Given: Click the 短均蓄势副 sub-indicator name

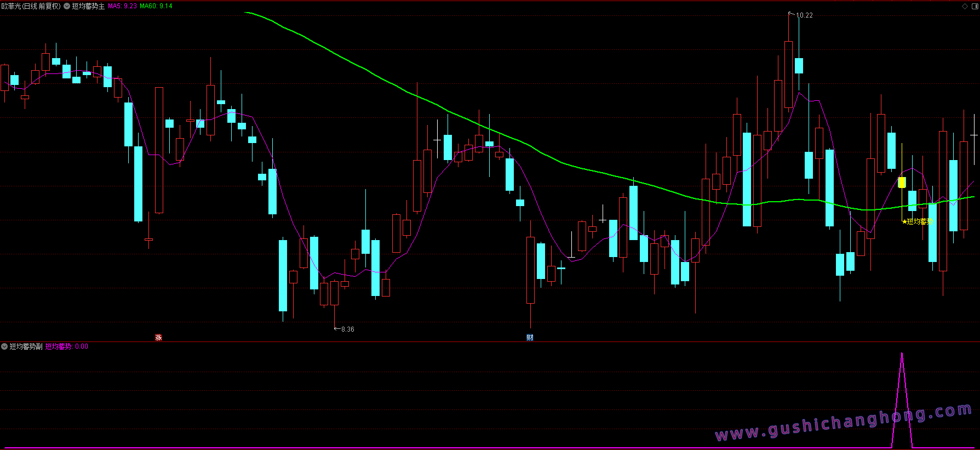Looking at the screenshot, I should tap(26, 346).
